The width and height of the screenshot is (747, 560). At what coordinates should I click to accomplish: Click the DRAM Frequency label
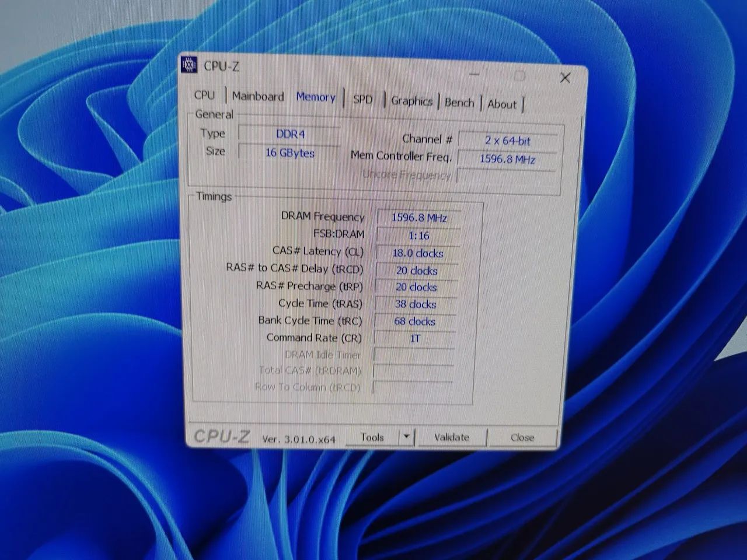[323, 216]
